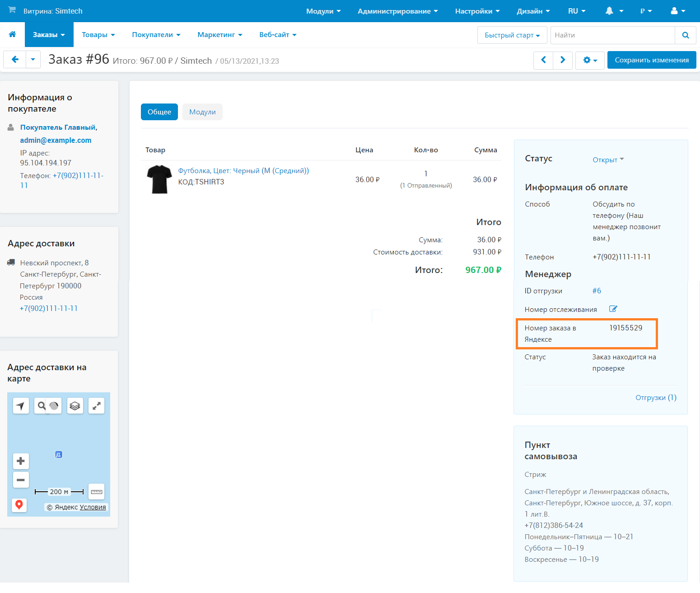Expand map to fullscreen
This screenshot has width=700, height=593.
point(96,406)
